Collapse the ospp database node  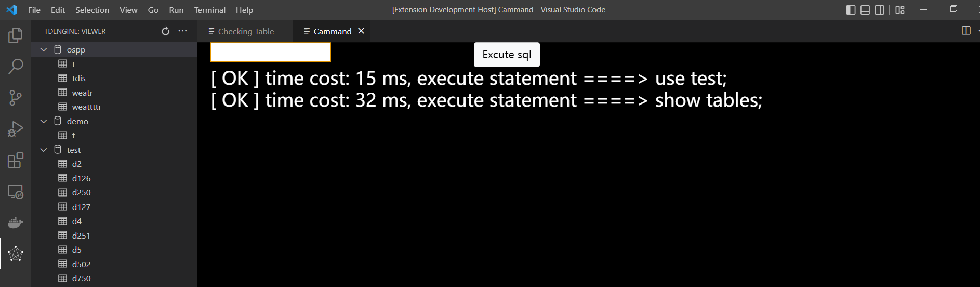pos(44,49)
